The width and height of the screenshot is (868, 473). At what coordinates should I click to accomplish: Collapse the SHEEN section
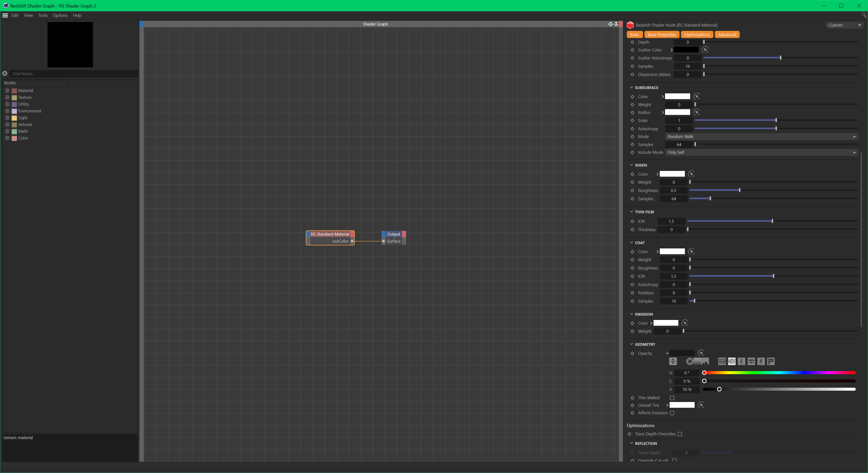click(x=631, y=165)
